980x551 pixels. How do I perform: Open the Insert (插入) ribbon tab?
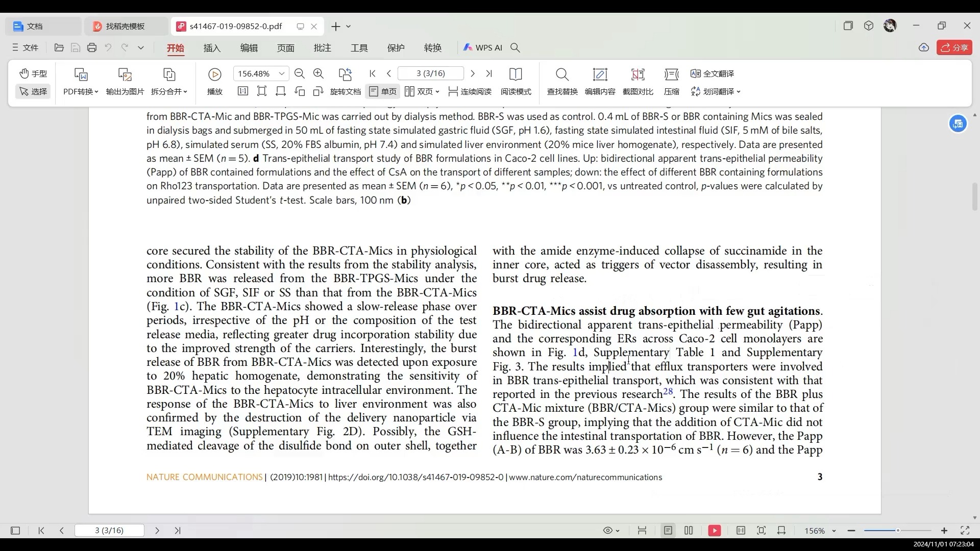[x=212, y=48]
